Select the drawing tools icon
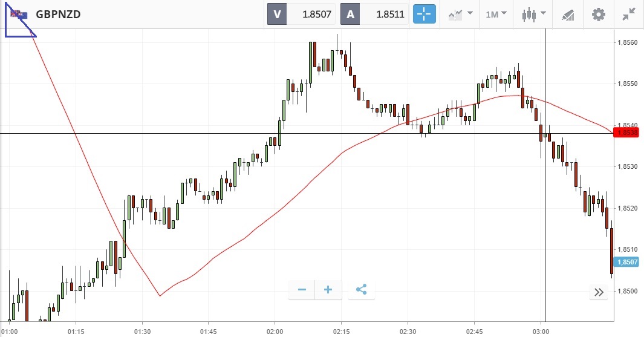The width and height of the screenshot is (644, 337). [x=567, y=14]
